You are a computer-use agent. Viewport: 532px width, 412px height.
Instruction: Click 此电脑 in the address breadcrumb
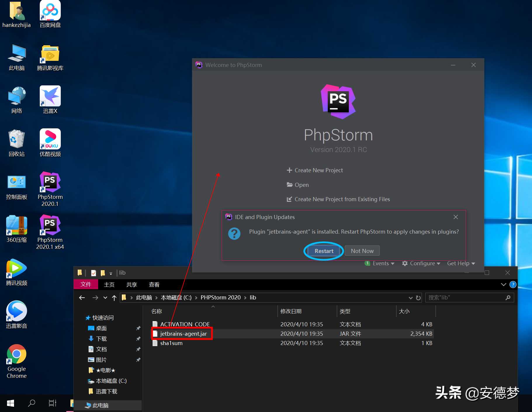click(144, 297)
